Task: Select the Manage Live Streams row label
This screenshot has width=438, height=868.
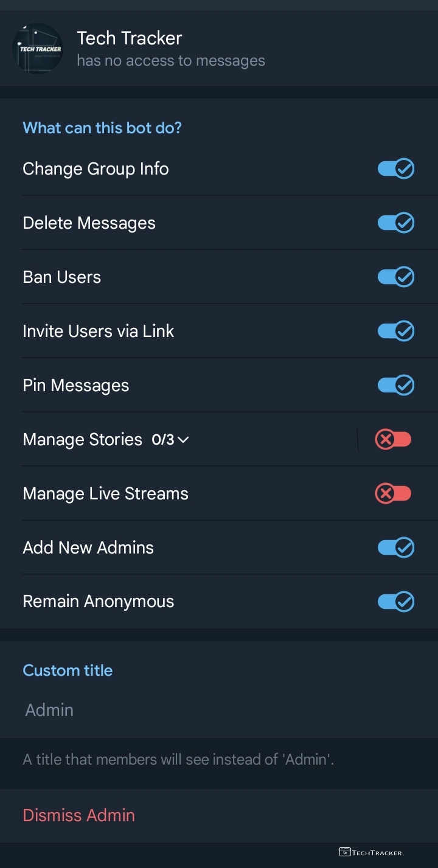Action: [x=105, y=494]
